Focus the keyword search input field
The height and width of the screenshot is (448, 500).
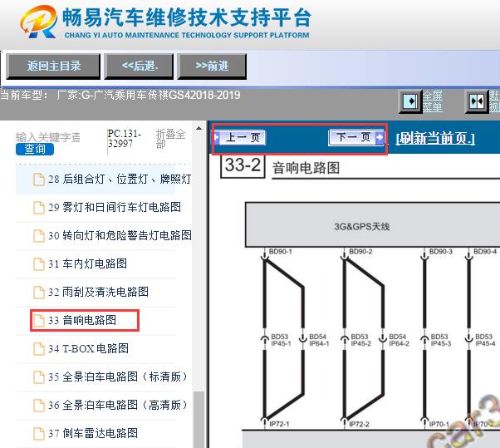48,137
